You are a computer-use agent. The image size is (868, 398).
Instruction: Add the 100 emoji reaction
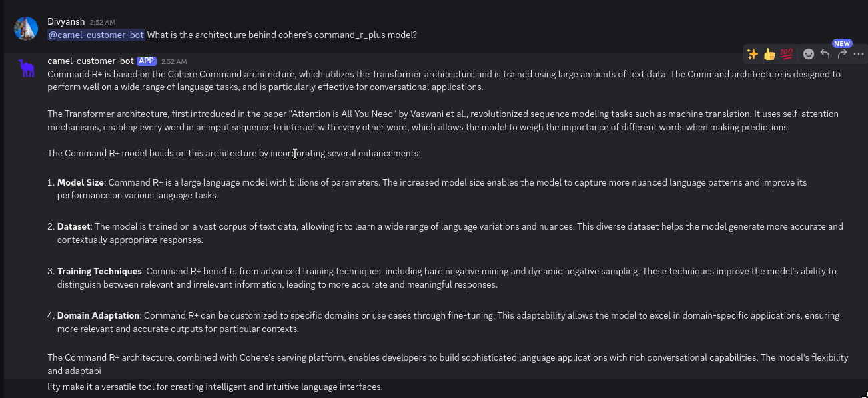[x=787, y=54]
